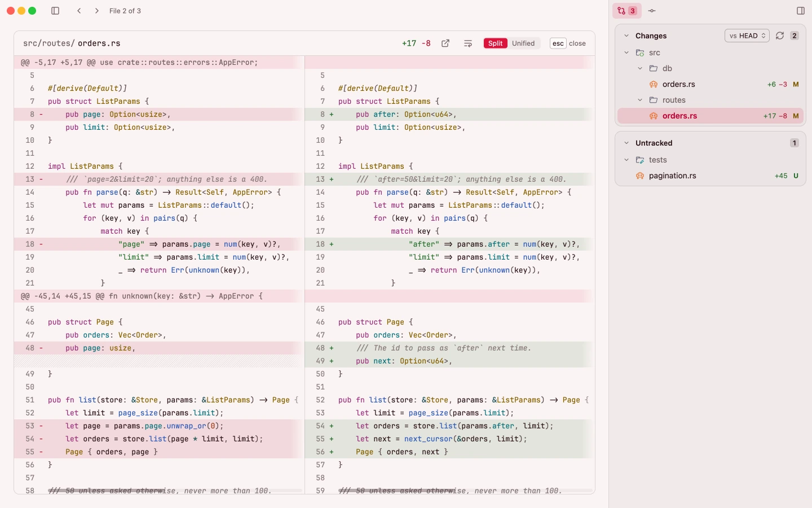Close the diff with esc close button

coord(568,43)
